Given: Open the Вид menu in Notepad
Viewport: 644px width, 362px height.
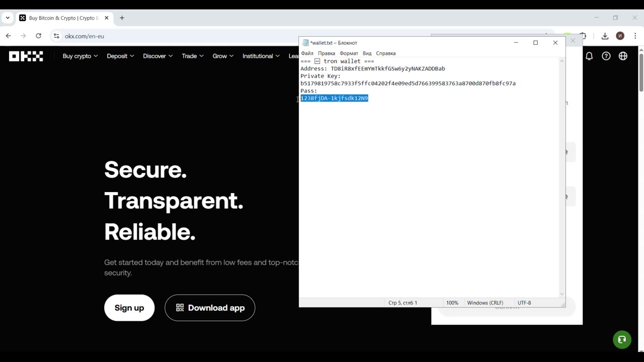Looking at the screenshot, I should (367, 53).
